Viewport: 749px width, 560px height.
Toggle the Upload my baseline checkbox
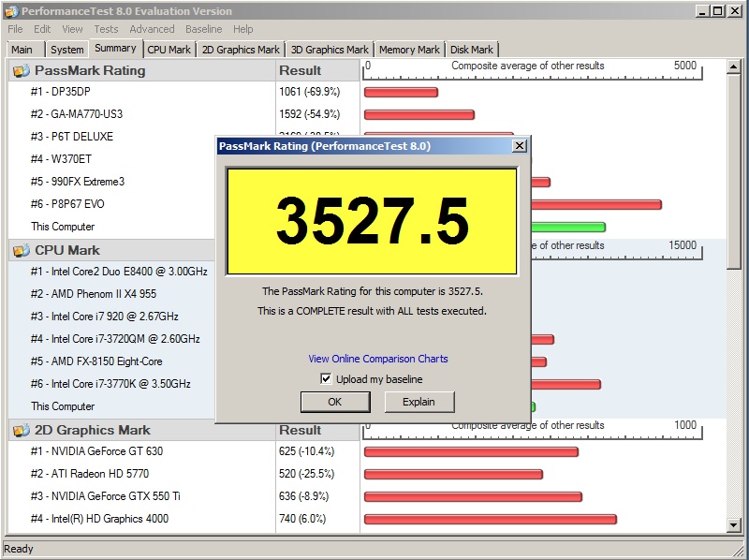[326, 379]
